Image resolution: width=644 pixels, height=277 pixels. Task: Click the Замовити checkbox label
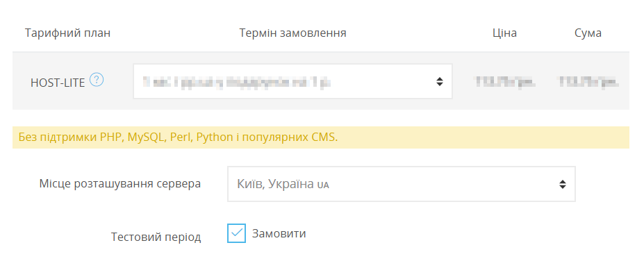pos(279,233)
